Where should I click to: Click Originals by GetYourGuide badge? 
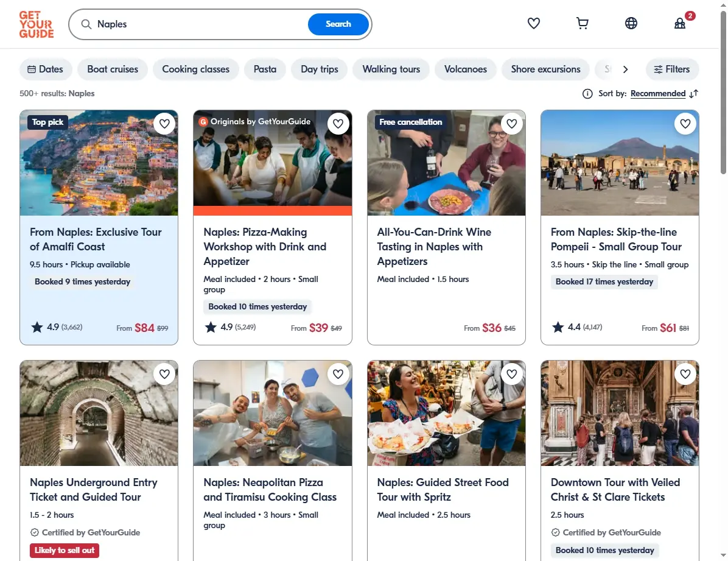pyautogui.click(x=255, y=122)
